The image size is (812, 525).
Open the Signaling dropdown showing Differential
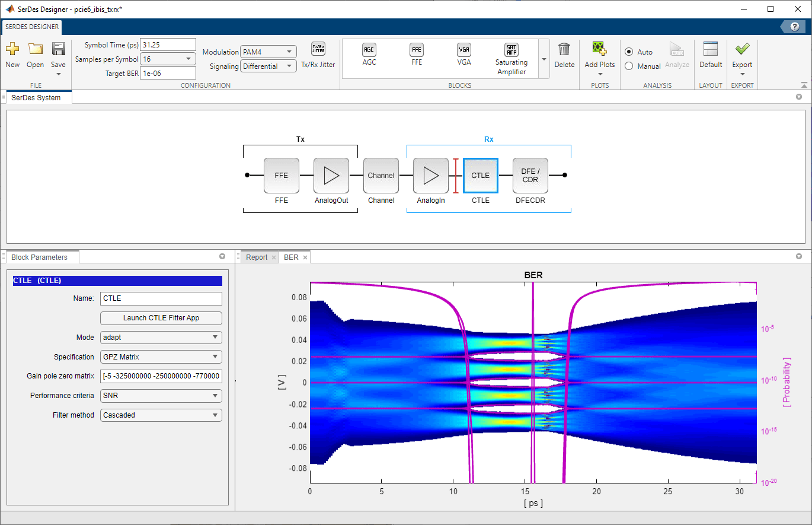(268, 66)
